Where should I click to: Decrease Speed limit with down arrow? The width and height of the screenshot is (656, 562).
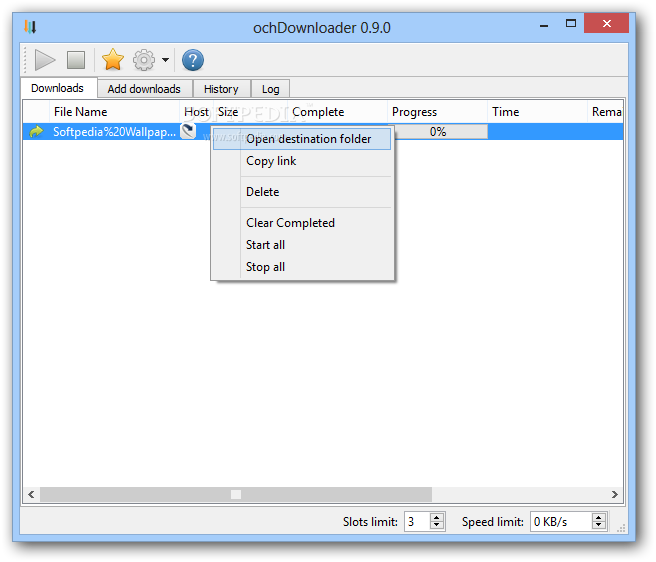pyautogui.click(x=599, y=526)
